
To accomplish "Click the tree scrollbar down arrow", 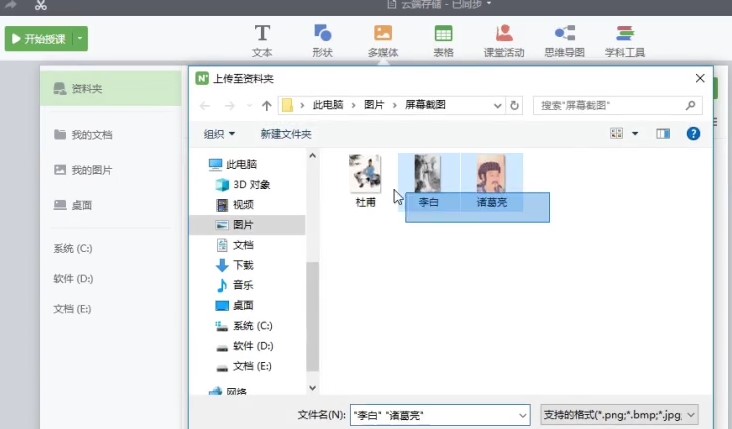I will 312,387.
